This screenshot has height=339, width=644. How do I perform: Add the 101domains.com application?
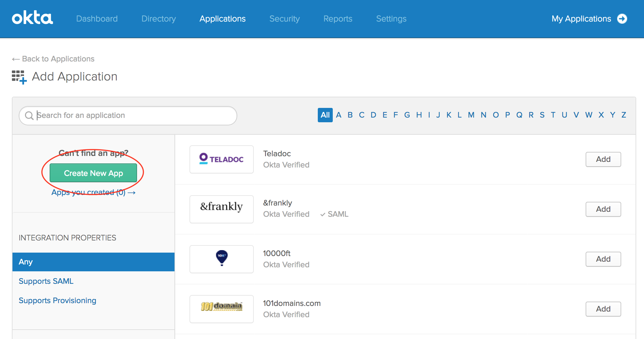click(603, 309)
